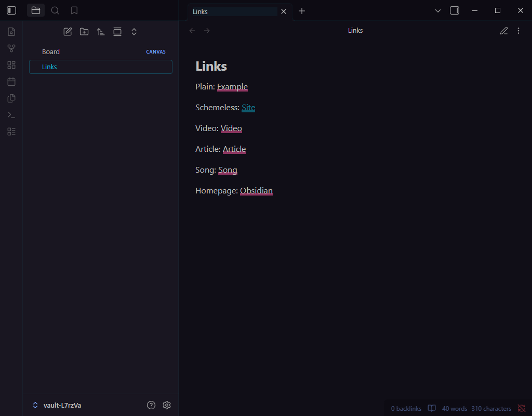The image size is (532, 416).
Task: Click the Links heading in the note
Action: [x=211, y=66]
